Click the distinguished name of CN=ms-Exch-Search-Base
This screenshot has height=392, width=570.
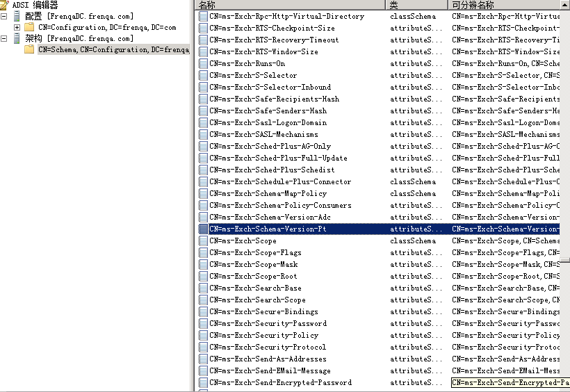(505, 288)
